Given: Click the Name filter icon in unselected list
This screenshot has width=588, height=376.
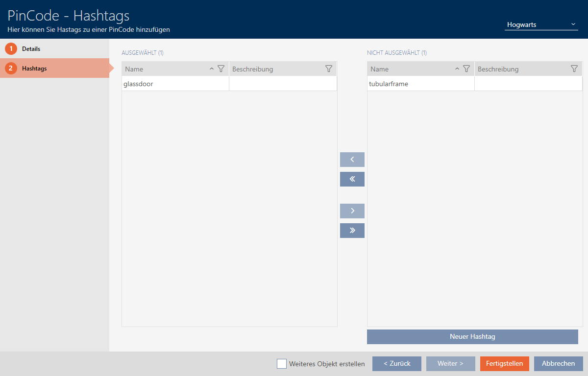Looking at the screenshot, I should click(466, 69).
